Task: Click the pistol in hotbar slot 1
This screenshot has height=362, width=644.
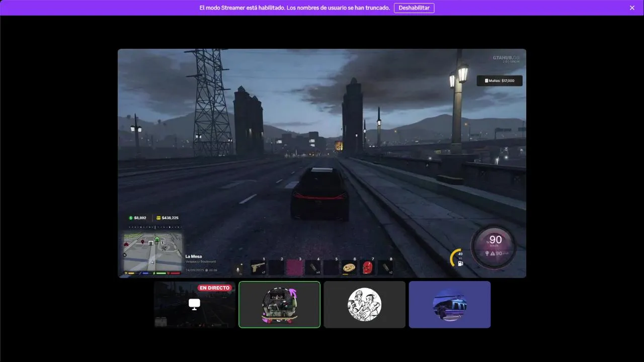Action: [x=258, y=267]
